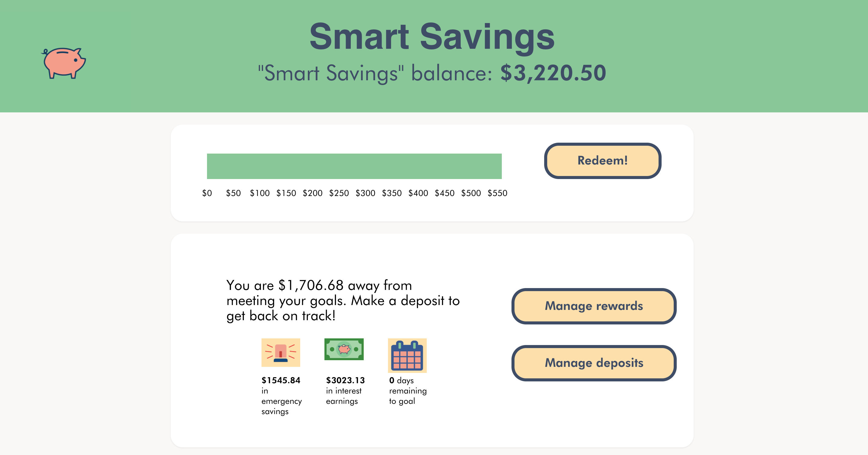Click the 0 days remaining text
The height and width of the screenshot is (455, 868).
408,390
